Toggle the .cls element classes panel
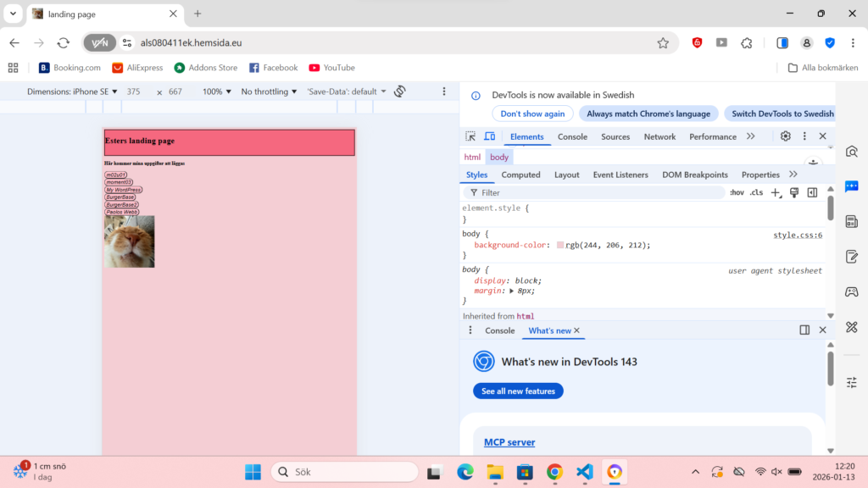Screen dimensions: 868x488 coord(756,193)
